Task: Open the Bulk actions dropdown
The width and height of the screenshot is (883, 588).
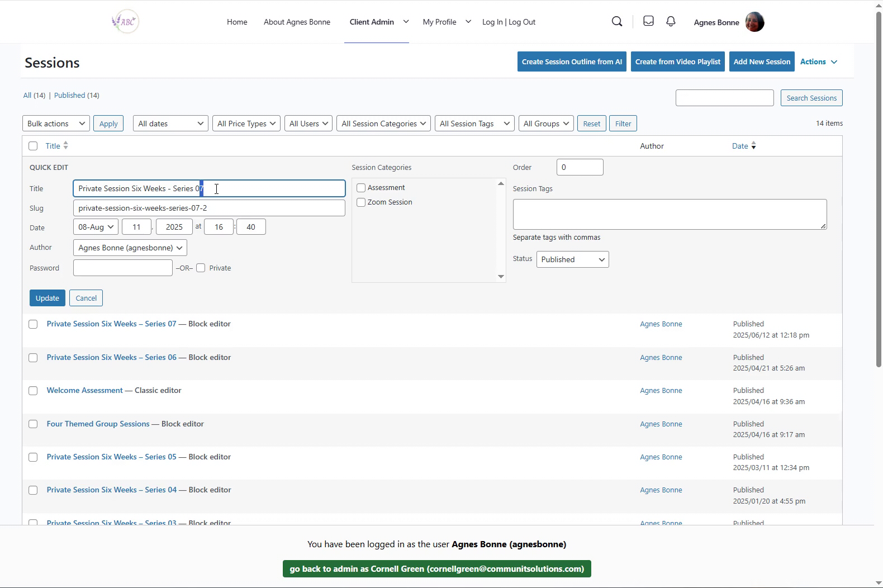Action: [56, 124]
